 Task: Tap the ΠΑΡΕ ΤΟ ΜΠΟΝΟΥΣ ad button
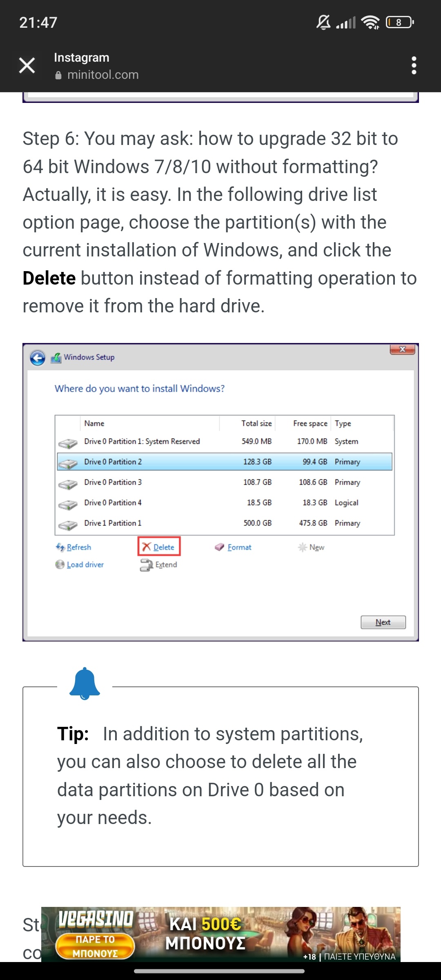coord(95,946)
